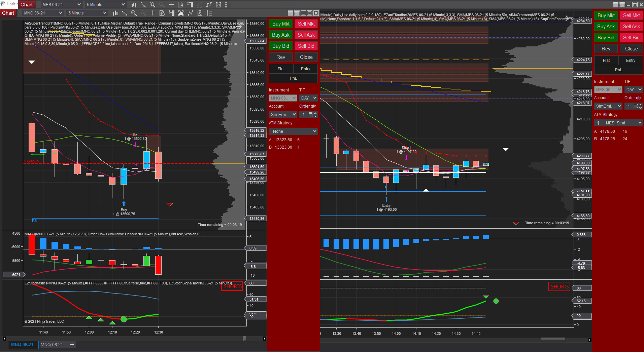Switch to the MES Chart window tab
644x352 pixels.
(x=27, y=5)
